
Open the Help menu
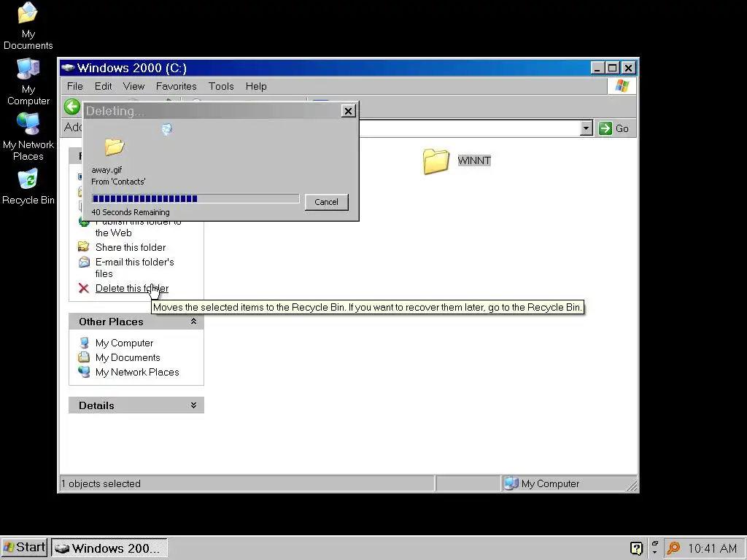(256, 86)
